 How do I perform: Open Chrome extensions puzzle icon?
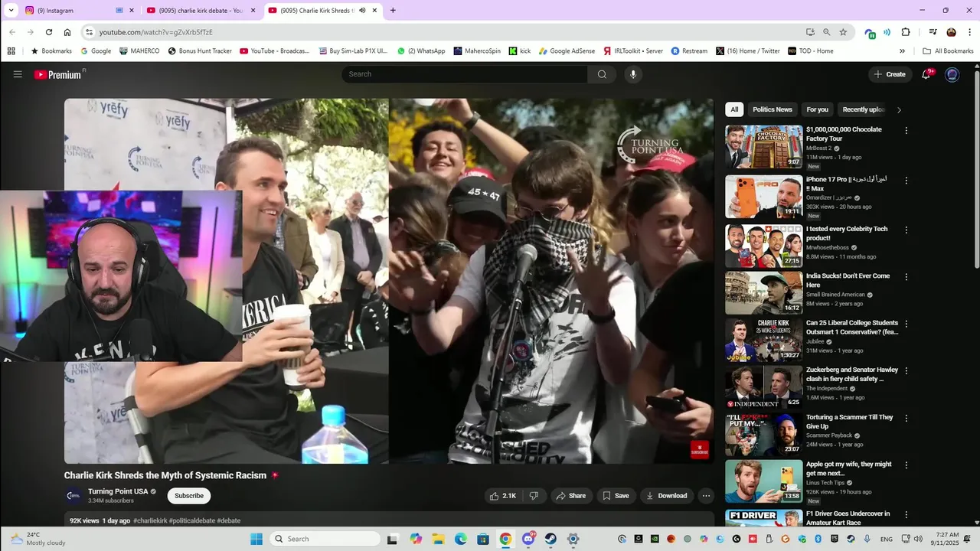pyautogui.click(x=906, y=32)
